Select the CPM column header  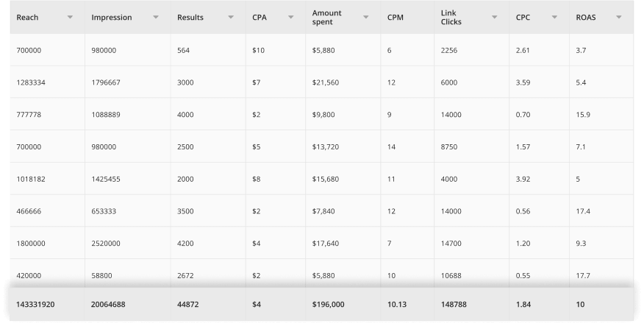pos(407,17)
